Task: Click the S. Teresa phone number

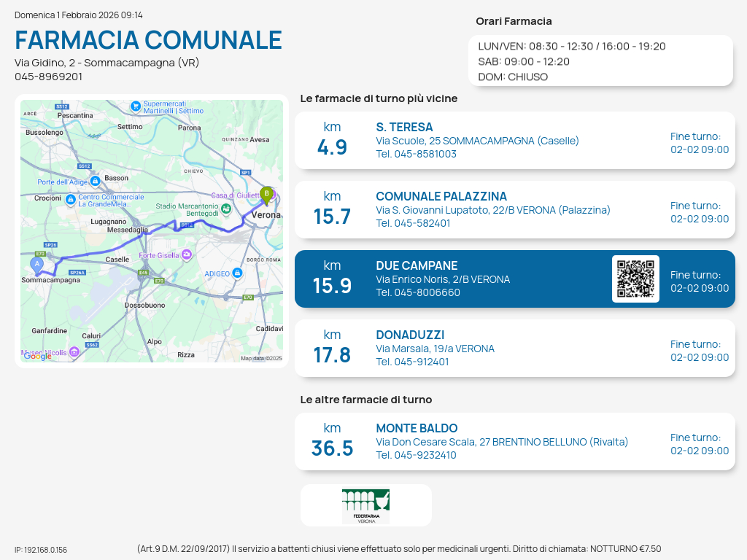Action: pyautogui.click(x=416, y=154)
